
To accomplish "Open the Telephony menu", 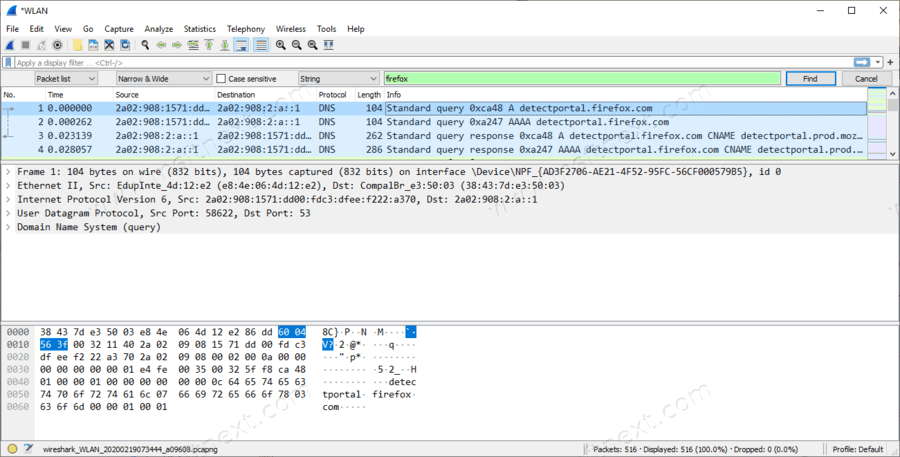I will pyautogui.click(x=246, y=29).
